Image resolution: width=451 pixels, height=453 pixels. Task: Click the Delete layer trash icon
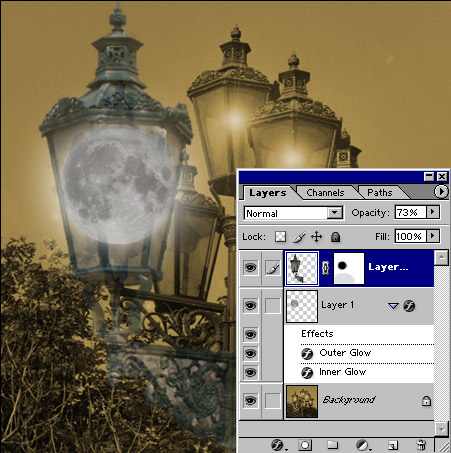[421, 445]
